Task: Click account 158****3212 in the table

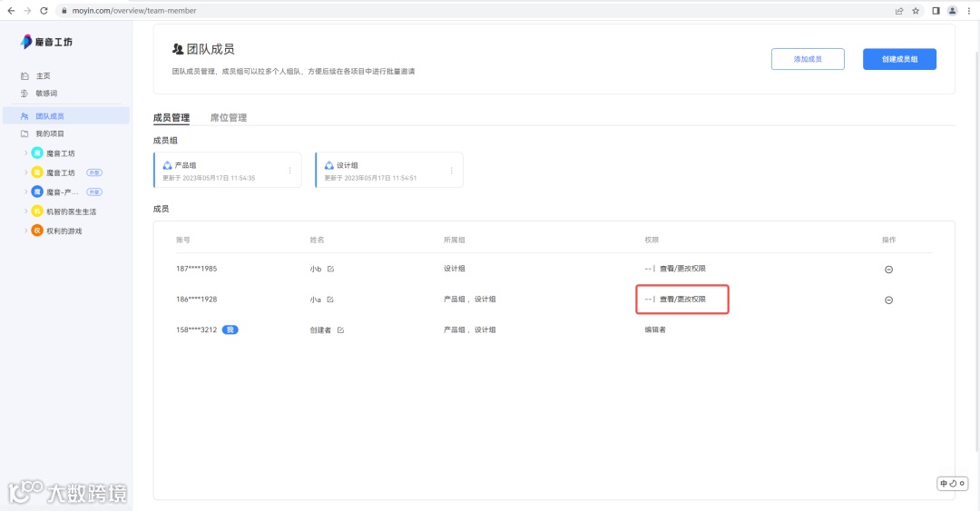Action: pos(196,329)
